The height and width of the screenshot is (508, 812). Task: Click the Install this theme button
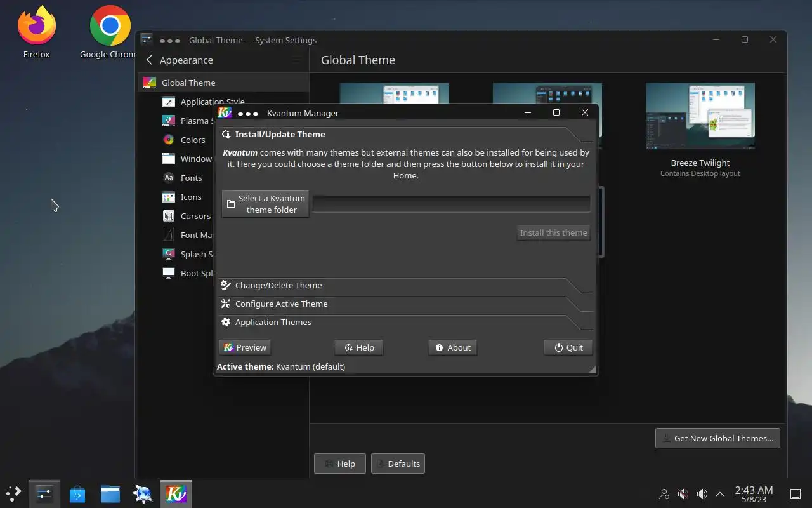553,232
